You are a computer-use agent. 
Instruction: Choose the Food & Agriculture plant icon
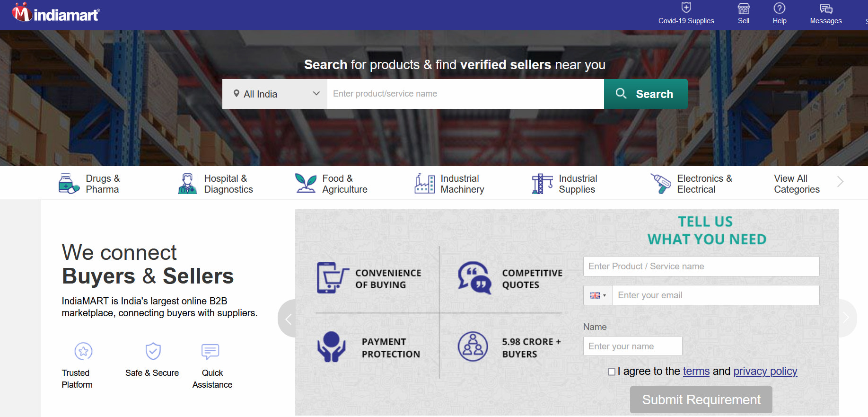tap(306, 184)
